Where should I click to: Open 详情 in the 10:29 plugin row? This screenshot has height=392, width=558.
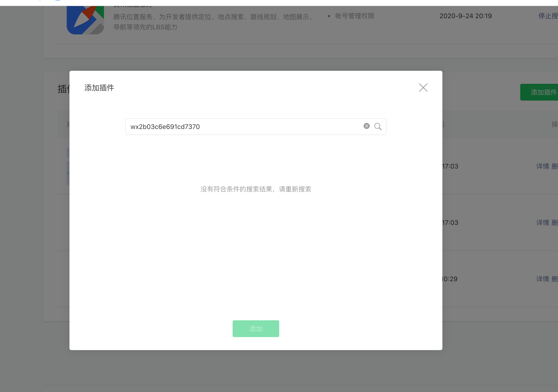tap(542, 279)
